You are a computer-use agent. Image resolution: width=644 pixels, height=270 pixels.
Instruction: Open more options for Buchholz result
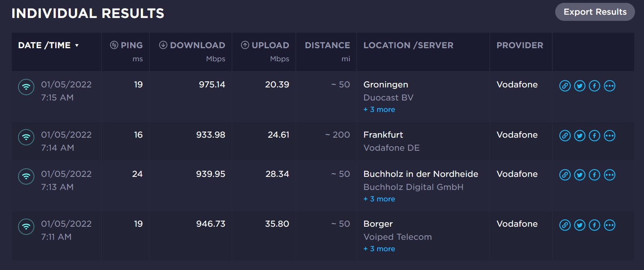pos(610,175)
